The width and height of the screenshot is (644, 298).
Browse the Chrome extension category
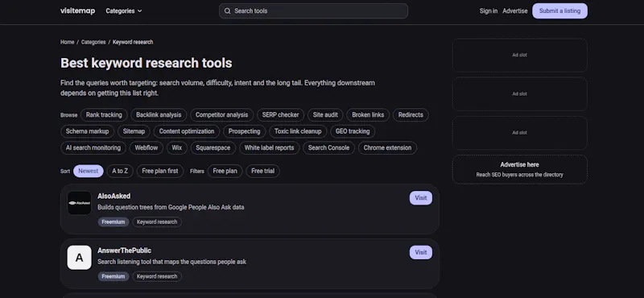pyautogui.click(x=387, y=148)
